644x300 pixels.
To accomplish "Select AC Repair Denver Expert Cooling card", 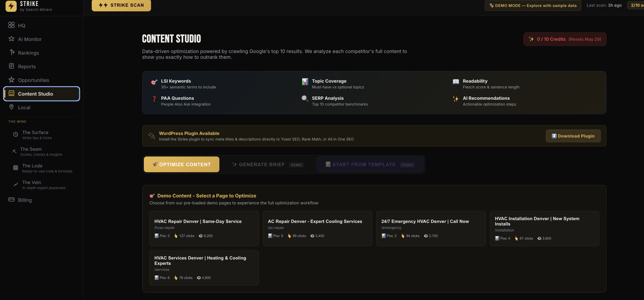I will pyautogui.click(x=317, y=228).
